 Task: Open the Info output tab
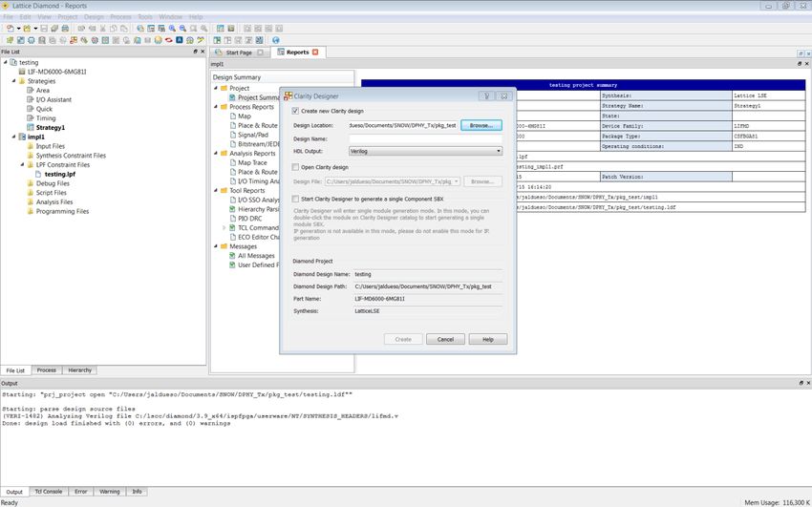(137, 492)
